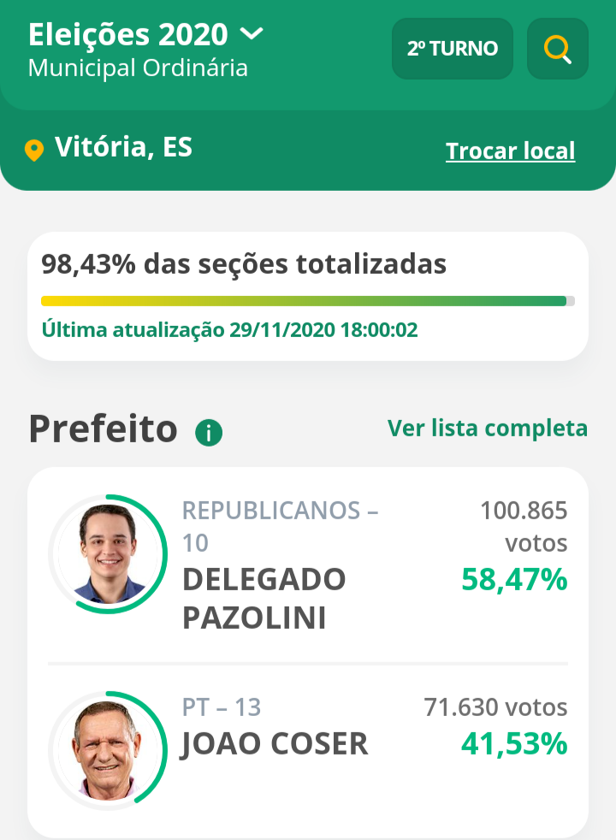Click the Última atualização timestamp
616x840 pixels.
pos(229,330)
